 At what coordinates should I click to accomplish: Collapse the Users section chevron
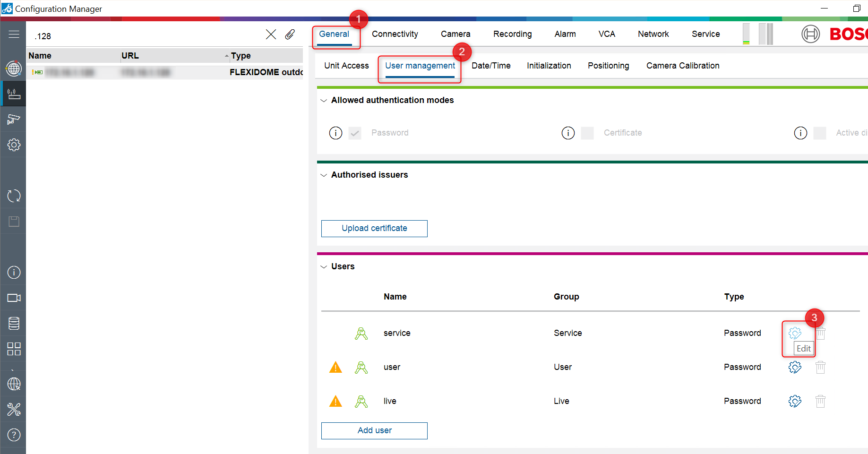point(324,267)
